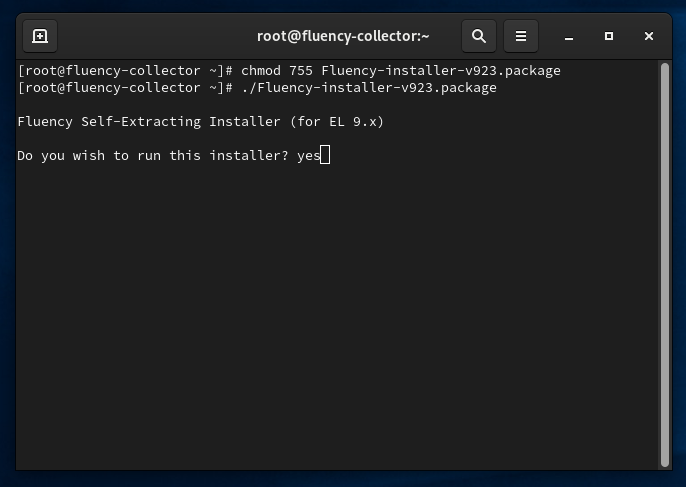The height and width of the screenshot is (487, 686).
Task: Click the typed 'yes' answer
Action: [308, 156]
